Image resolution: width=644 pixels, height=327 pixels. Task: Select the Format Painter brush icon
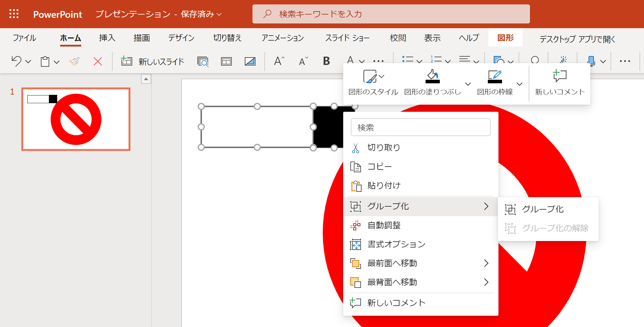[74, 61]
